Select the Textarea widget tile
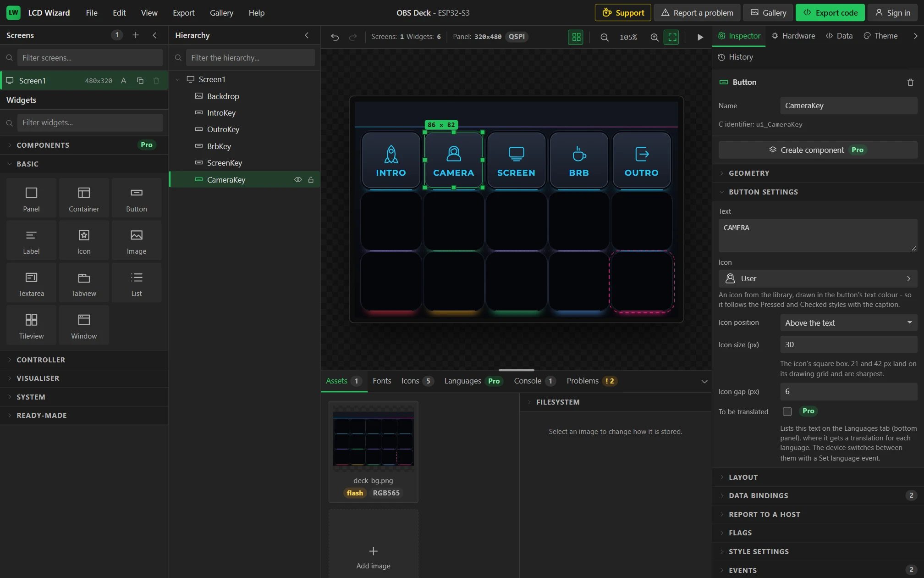 [x=31, y=283]
